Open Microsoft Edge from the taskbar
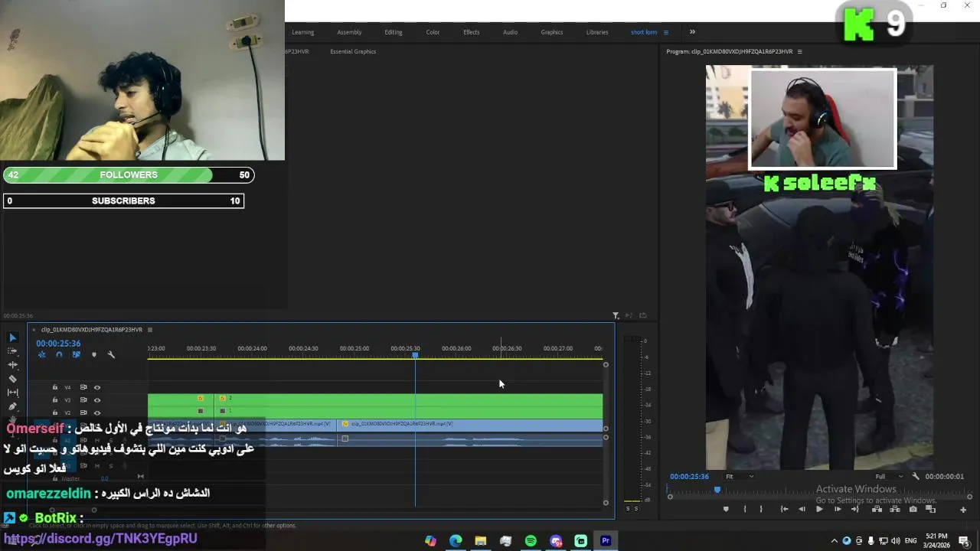 (x=456, y=541)
